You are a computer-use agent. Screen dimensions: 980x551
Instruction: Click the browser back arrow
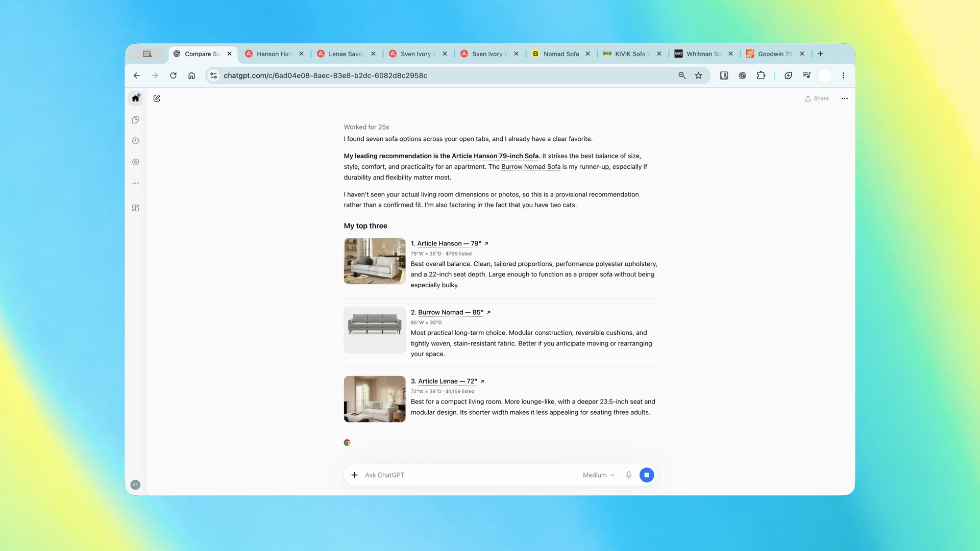136,76
